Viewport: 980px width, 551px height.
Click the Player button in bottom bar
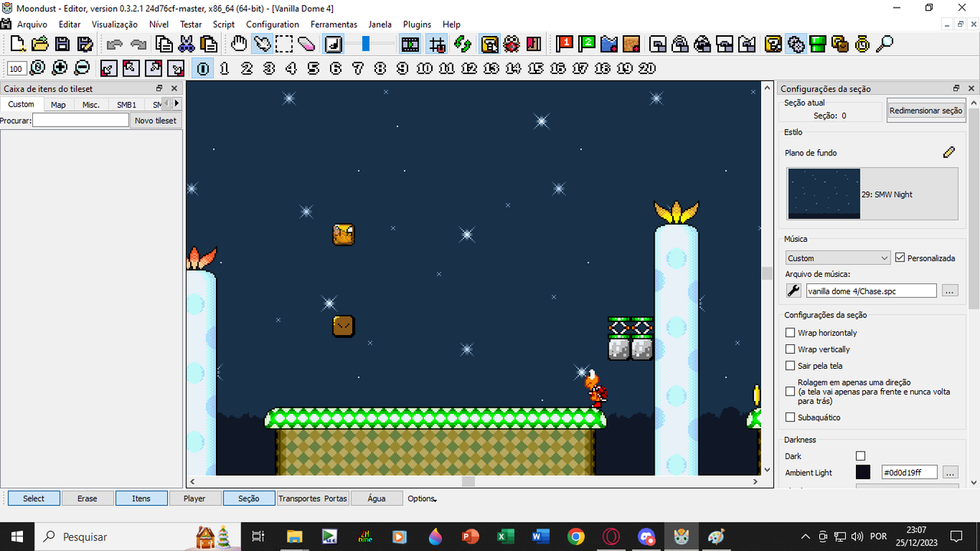pyautogui.click(x=194, y=498)
